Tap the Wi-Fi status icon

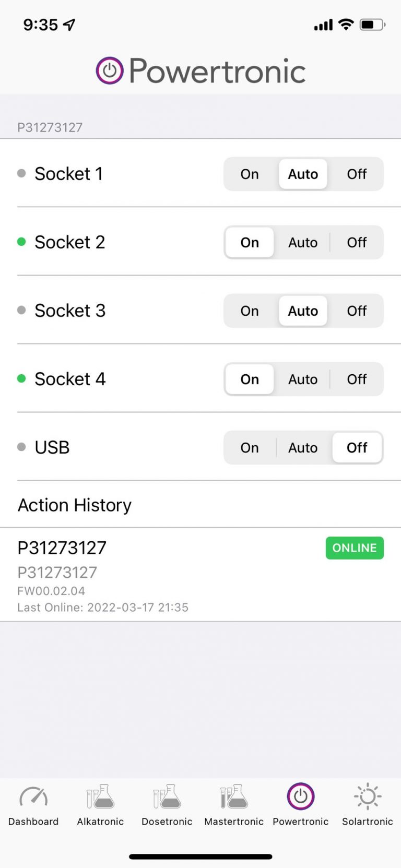coord(346,25)
